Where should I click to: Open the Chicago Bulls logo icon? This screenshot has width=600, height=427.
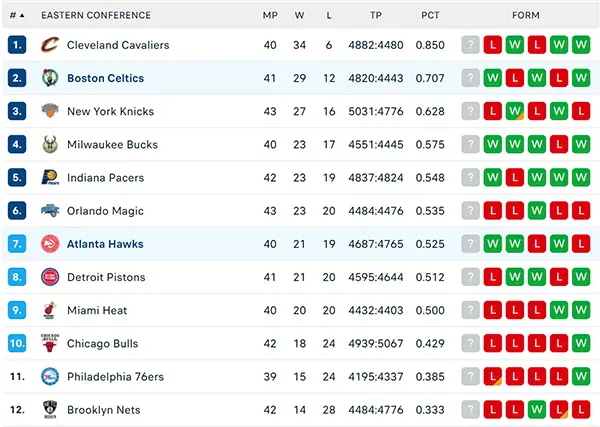50,343
